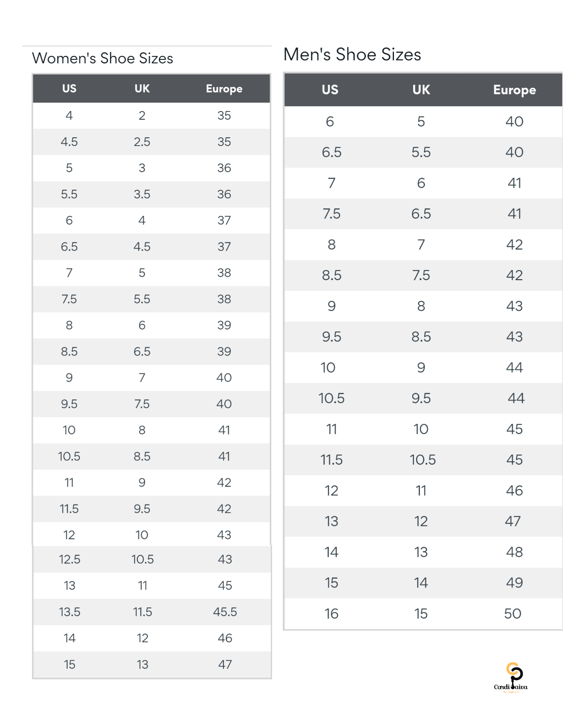Click the Europe 49 cell in Men's table
This screenshot has height=728, width=582.
[x=514, y=583]
